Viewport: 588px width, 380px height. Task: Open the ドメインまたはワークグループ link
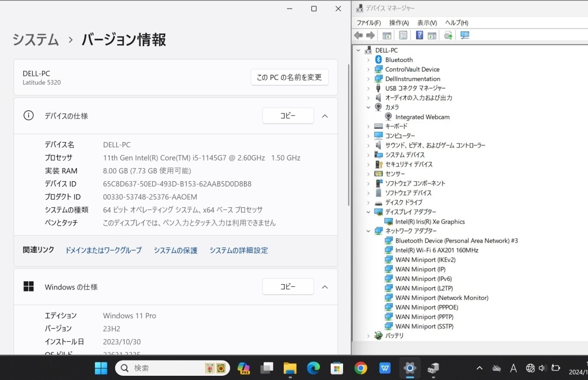tap(103, 250)
